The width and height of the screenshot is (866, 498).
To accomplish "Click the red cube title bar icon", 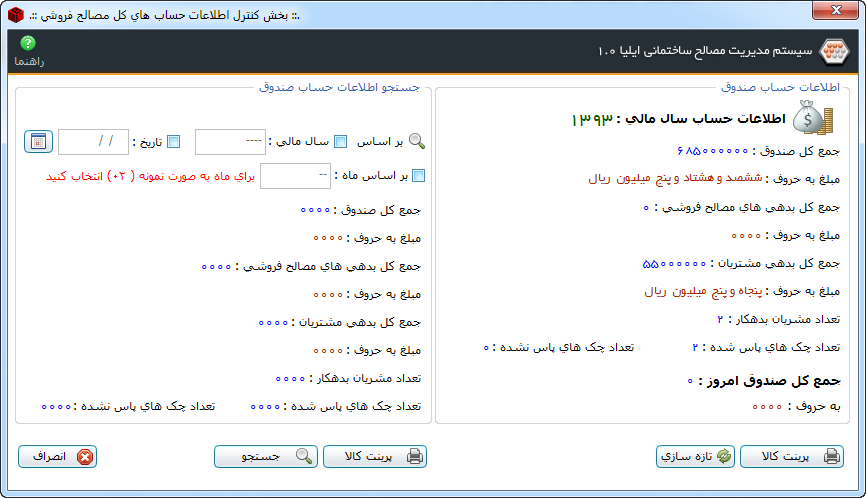I will [15, 15].
